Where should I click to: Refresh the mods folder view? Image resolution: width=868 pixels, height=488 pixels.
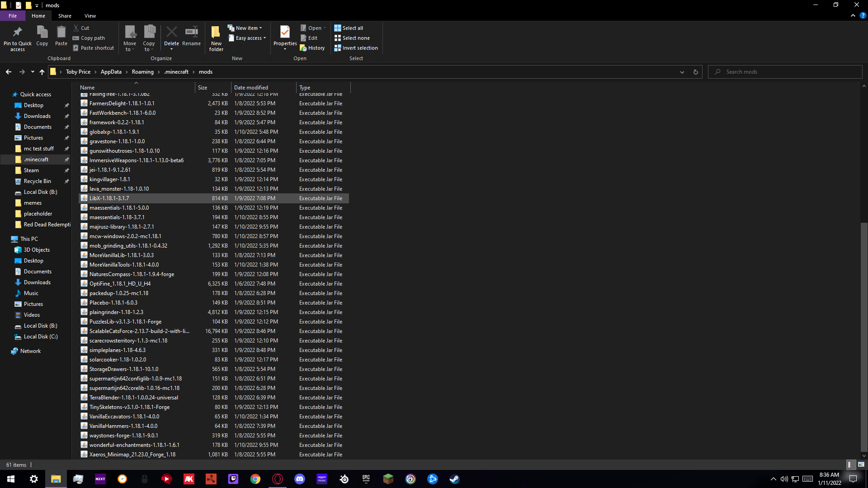pyautogui.click(x=695, y=72)
